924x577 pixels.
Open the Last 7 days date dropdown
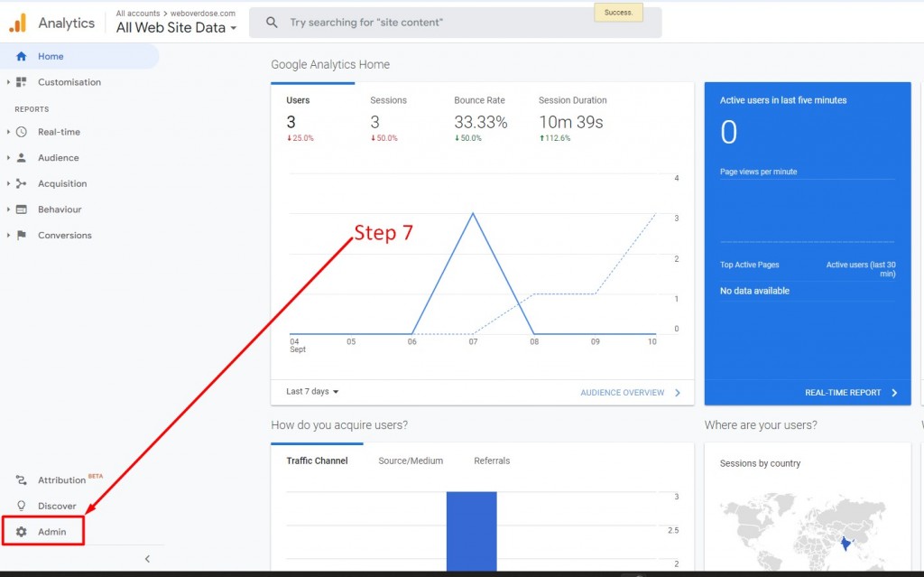click(x=312, y=391)
